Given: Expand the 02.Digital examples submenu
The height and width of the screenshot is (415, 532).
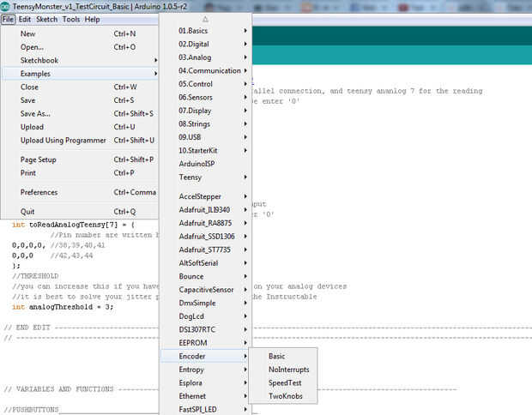Looking at the screenshot, I should [205, 44].
